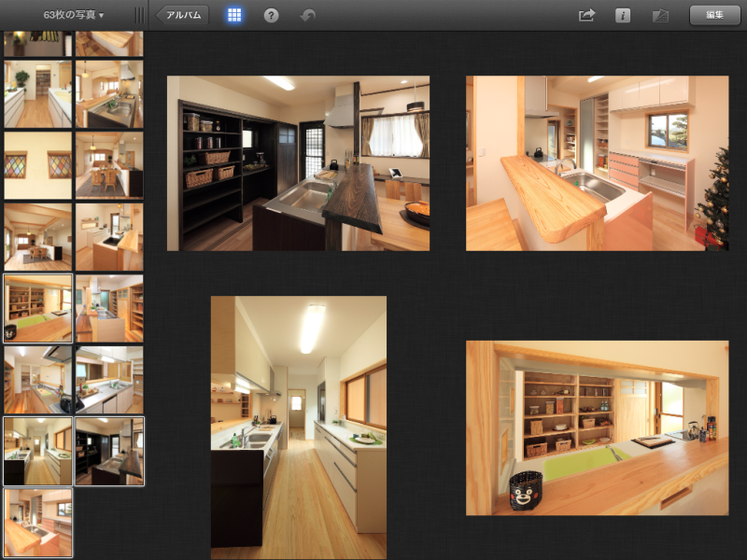Expand the 63枚の写真 dropdown
The image size is (747, 560).
tap(74, 15)
